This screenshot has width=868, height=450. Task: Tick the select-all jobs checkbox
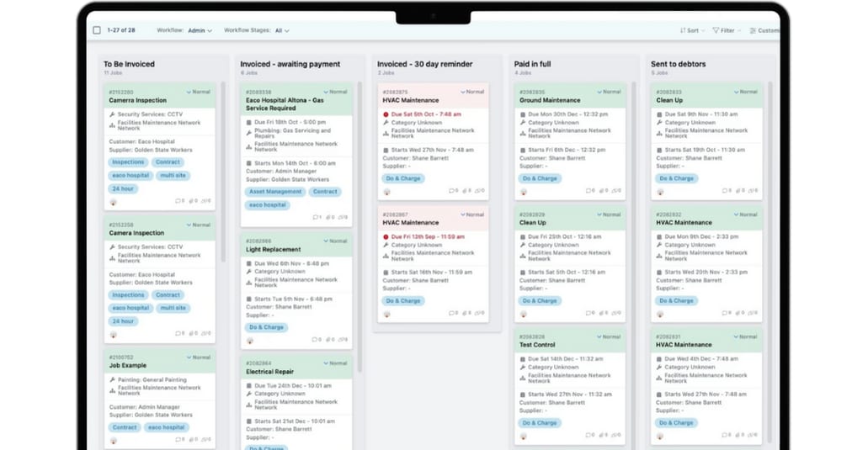point(97,30)
